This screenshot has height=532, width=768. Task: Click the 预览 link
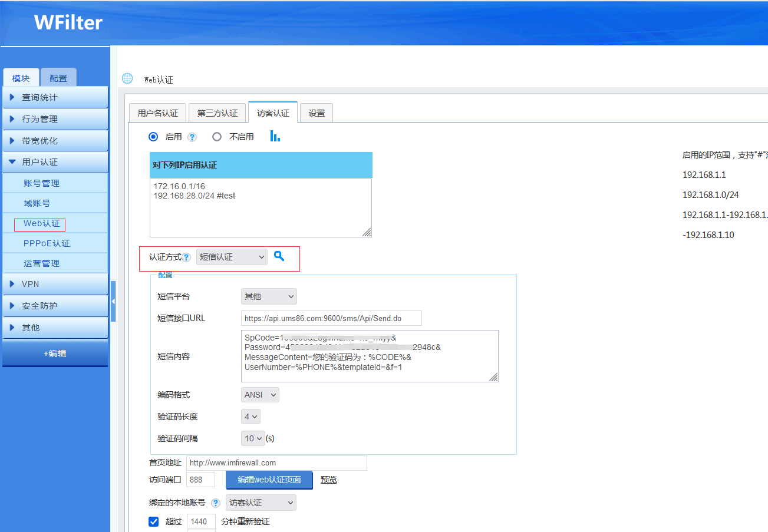pyautogui.click(x=329, y=480)
